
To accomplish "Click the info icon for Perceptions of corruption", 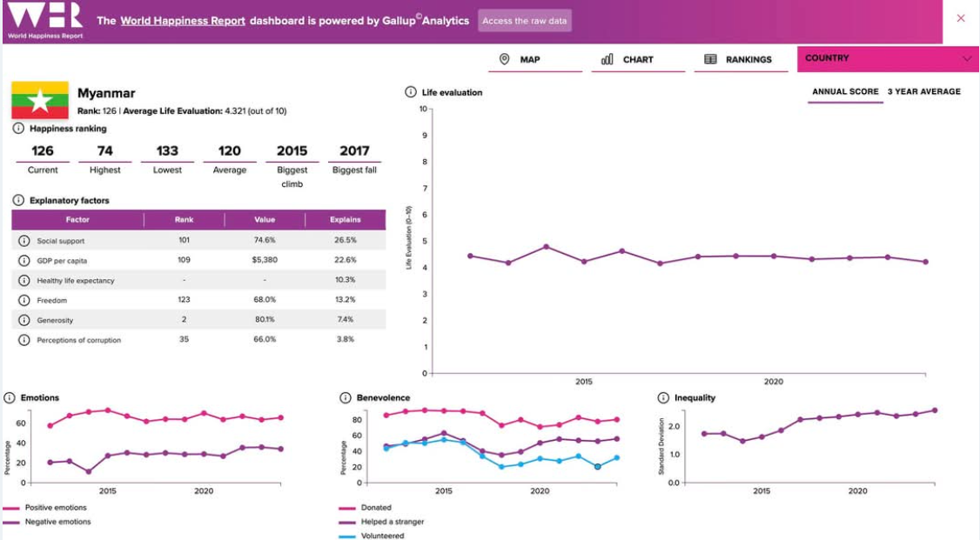I will [23, 340].
